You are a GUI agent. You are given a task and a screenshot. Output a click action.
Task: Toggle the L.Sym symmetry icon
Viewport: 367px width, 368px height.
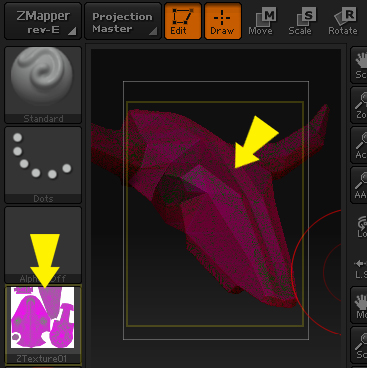coord(360,268)
